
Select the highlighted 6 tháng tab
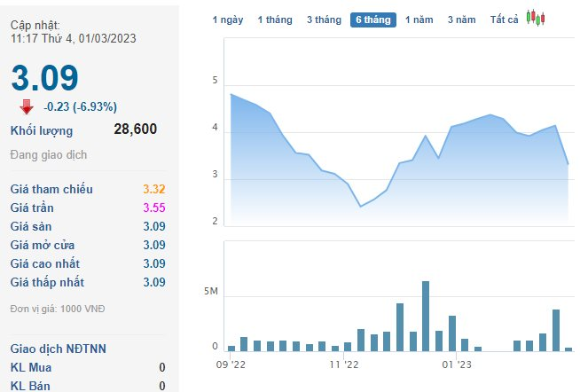373,20
